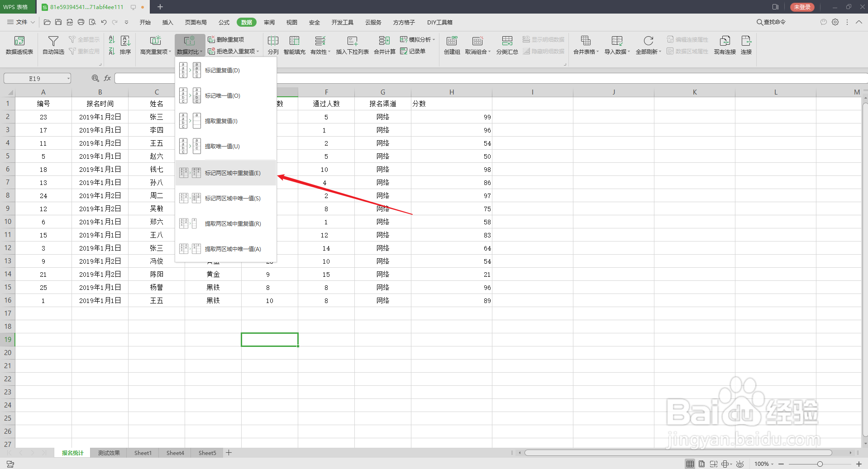Zoom in with the plus icon
868x469 pixels.
(859, 464)
